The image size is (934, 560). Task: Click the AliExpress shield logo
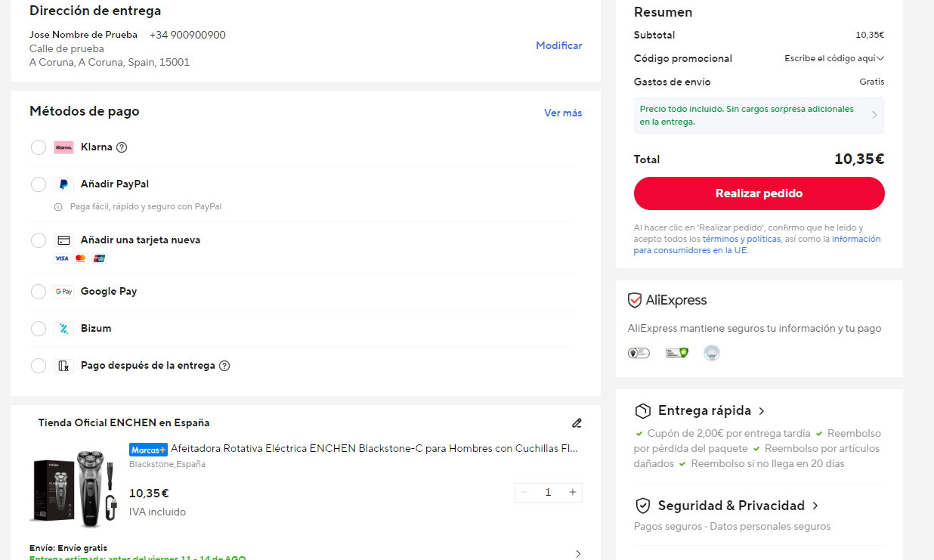pos(635,301)
